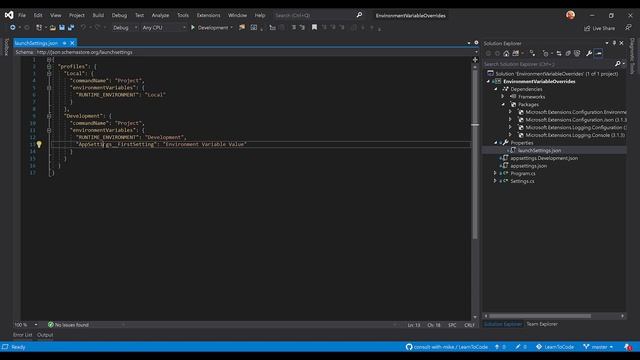Screen dimensions: 640x360
Task: Close the Solution Explorer panel
Action: (622, 43)
